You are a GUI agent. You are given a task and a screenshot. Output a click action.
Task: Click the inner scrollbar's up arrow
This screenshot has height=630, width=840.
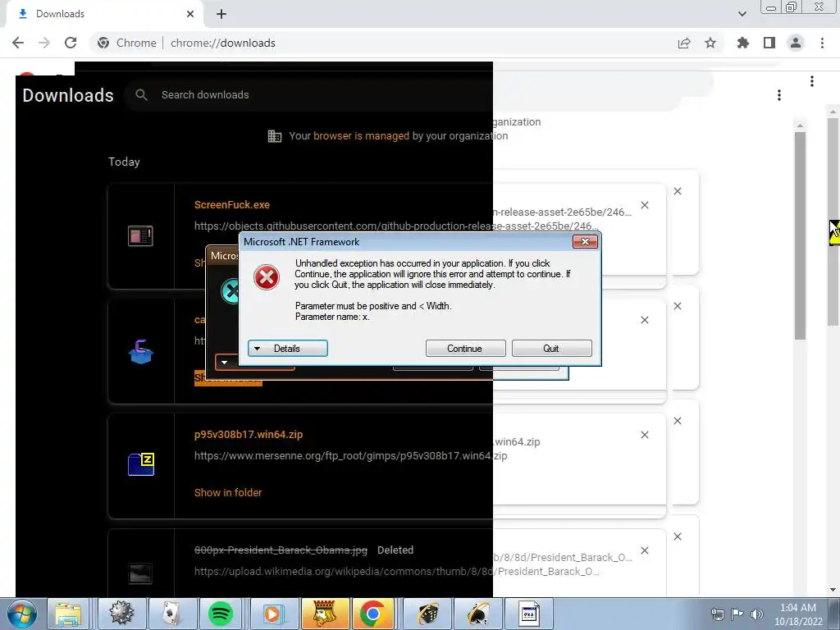point(800,126)
